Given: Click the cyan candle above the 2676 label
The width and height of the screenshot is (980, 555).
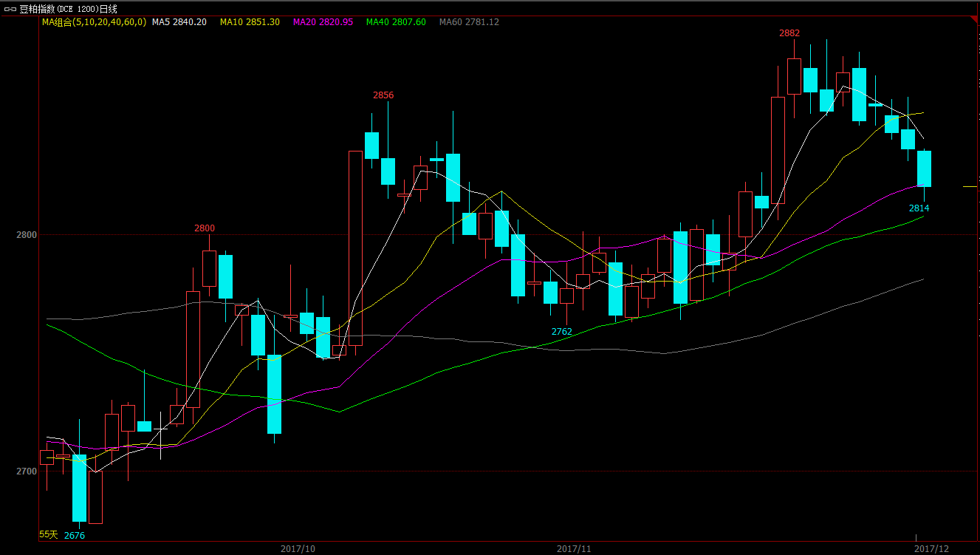Looking at the screenshot, I should (79, 488).
